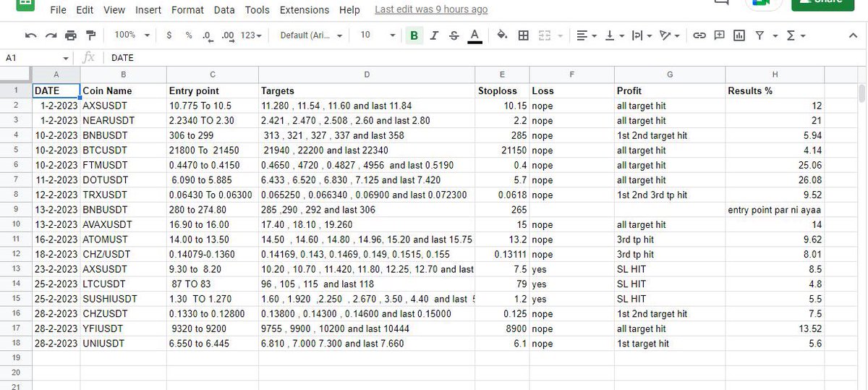Select the '26.08' result cell
The width and height of the screenshot is (868, 390).
click(775, 180)
